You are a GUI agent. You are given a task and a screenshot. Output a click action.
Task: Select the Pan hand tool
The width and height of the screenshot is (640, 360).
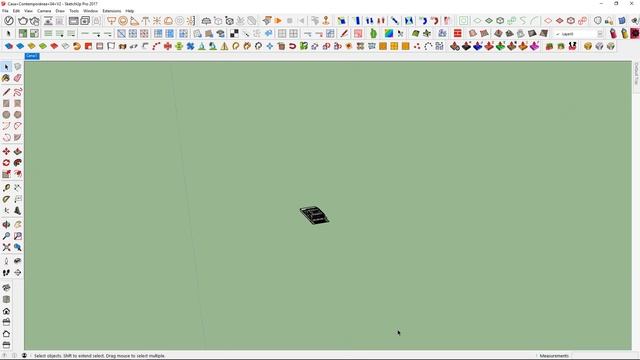(x=18, y=224)
